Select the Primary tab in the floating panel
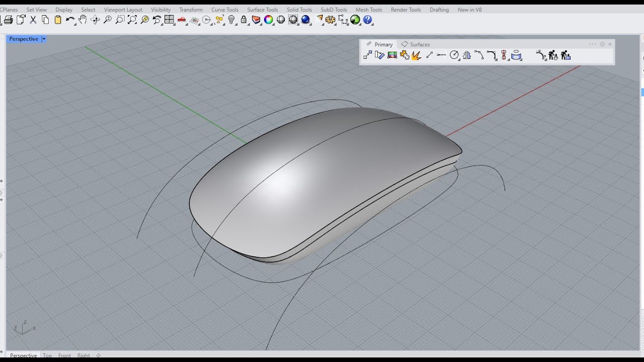The height and width of the screenshot is (362, 644). point(379,44)
